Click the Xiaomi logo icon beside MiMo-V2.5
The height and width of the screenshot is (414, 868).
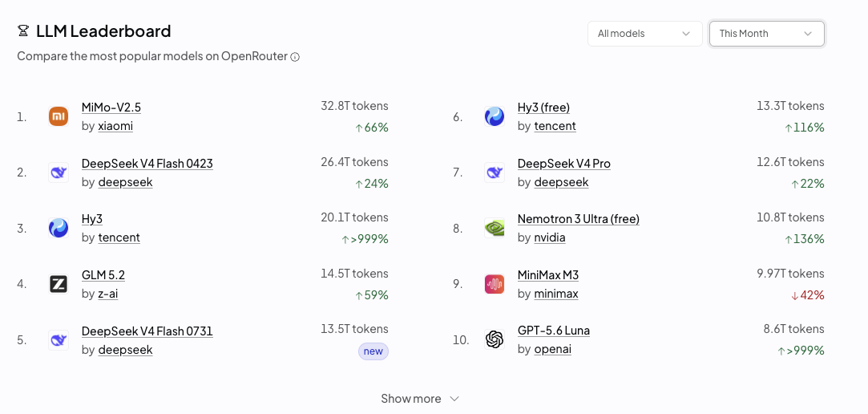click(59, 116)
